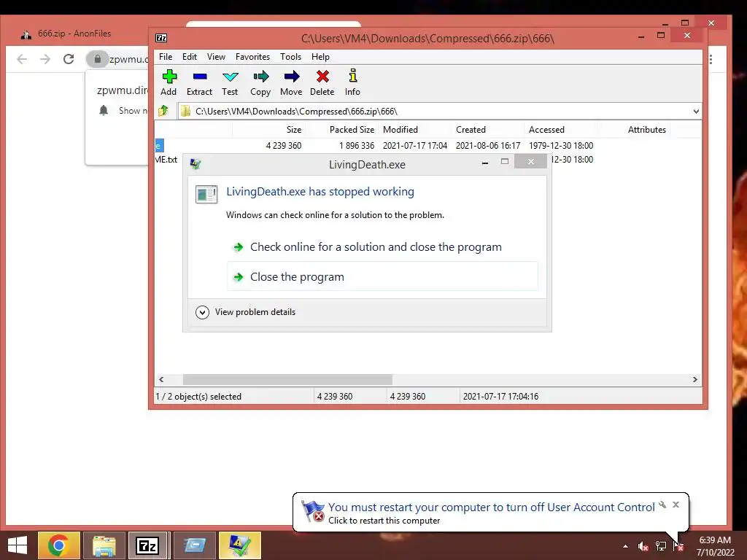Choose Close the program option
747x560 pixels.
(x=382, y=276)
